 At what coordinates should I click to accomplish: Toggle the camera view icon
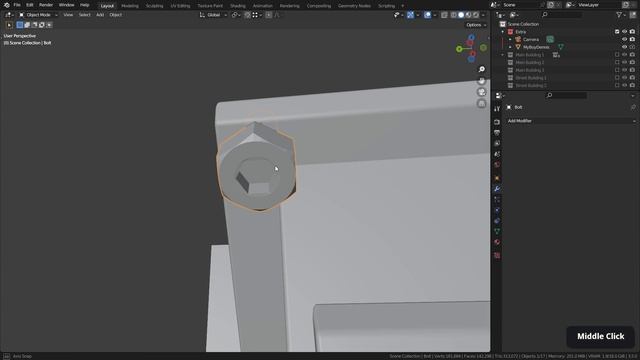482,92
